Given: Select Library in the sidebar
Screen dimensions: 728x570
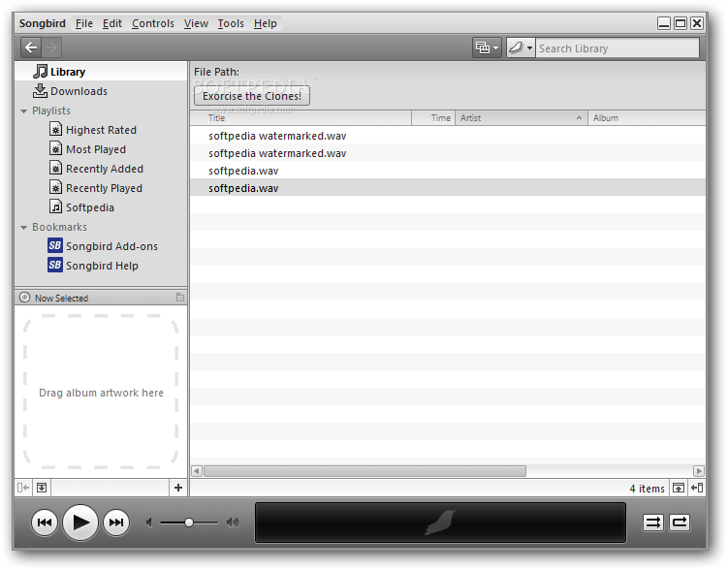Looking at the screenshot, I should tap(101, 72).
